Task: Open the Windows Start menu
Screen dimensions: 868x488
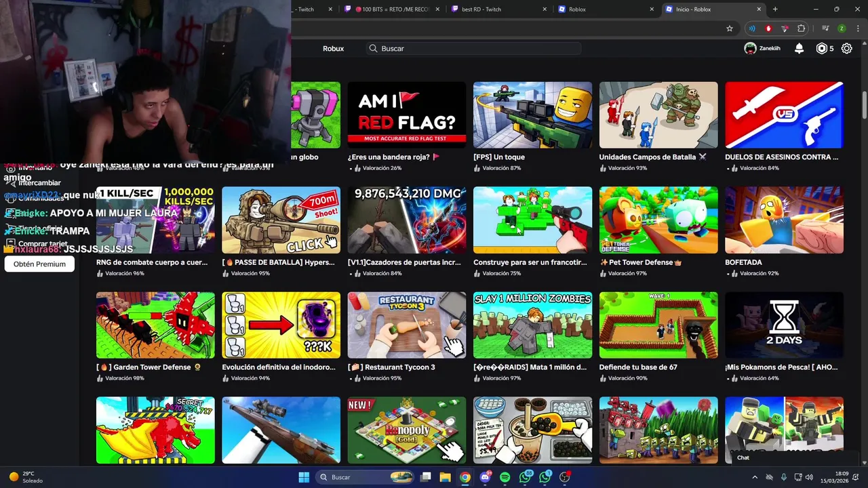Action: (x=304, y=477)
